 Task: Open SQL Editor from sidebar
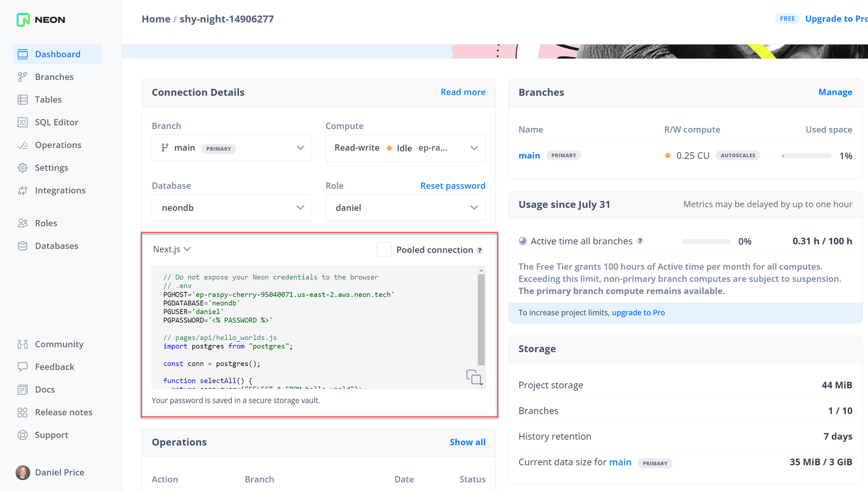(x=57, y=122)
